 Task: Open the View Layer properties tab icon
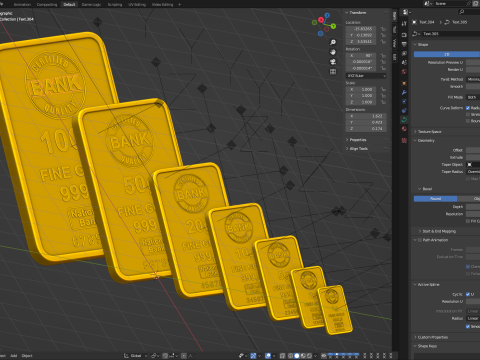404,53
